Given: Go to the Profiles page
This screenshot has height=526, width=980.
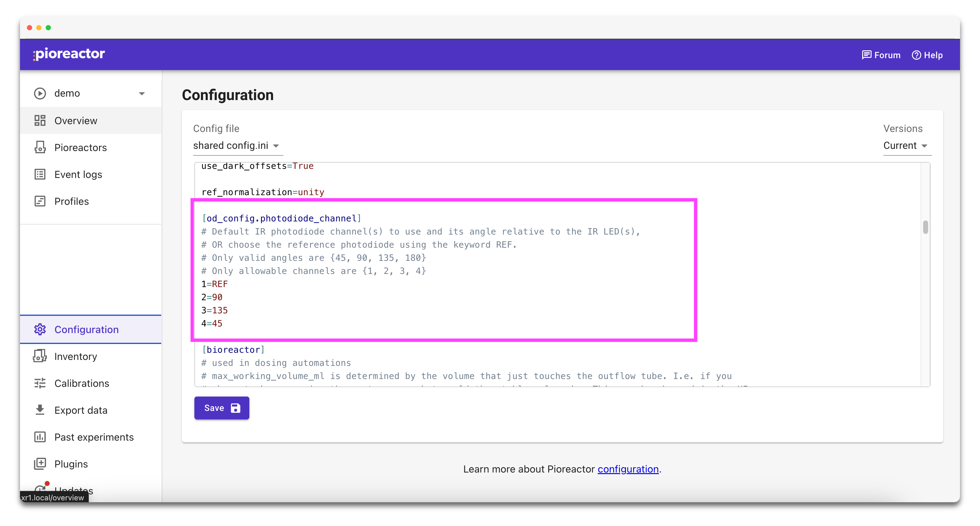Looking at the screenshot, I should click(71, 201).
